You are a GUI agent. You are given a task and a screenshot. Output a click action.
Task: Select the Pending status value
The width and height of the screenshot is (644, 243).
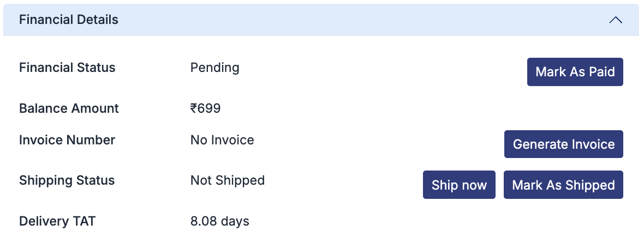pyautogui.click(x=214, y=68)
